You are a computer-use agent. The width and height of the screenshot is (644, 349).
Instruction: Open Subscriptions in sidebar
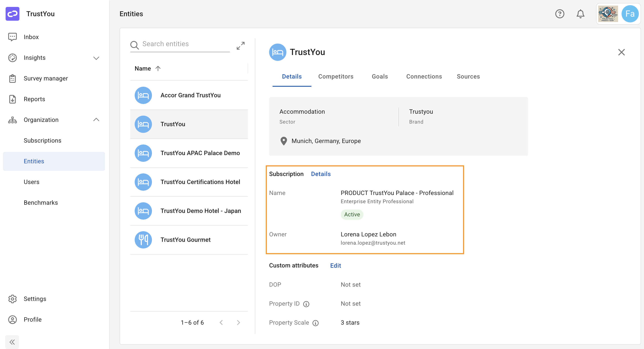coord(54,141)
